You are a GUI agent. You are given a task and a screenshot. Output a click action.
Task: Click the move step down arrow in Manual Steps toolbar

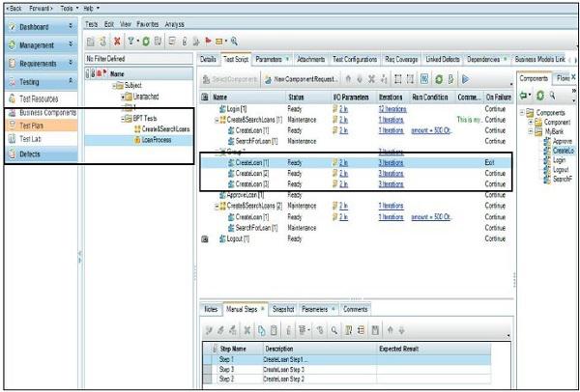(402, 330)
